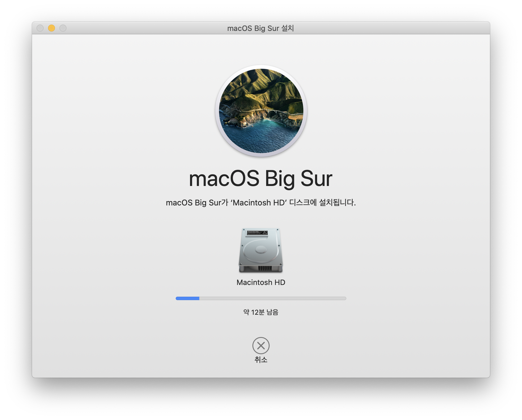Click the circled X cancel icon
The image size is (522, 420).
261,346
